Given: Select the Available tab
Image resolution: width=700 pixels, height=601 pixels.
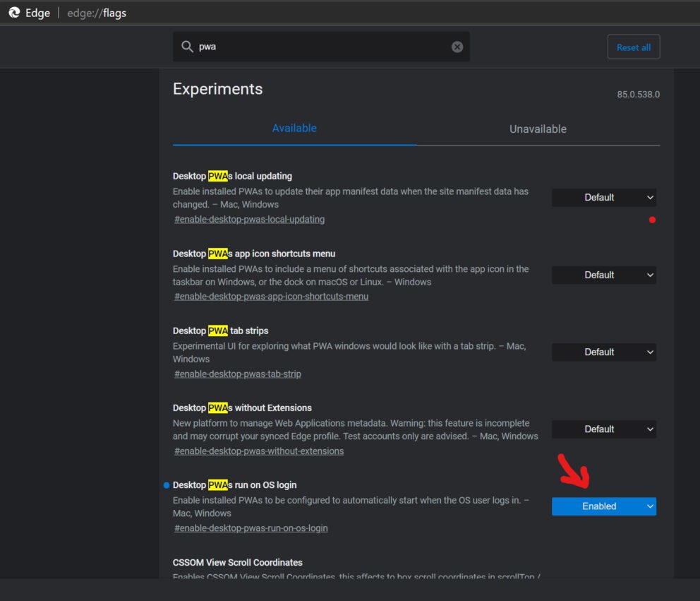Looking at the screenshot, I should tap(294, 128).
